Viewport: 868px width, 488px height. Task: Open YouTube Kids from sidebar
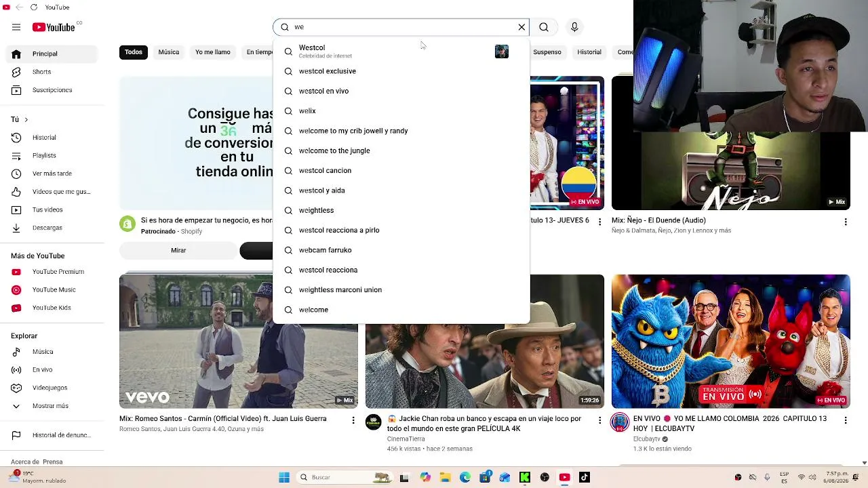(52, 308)
